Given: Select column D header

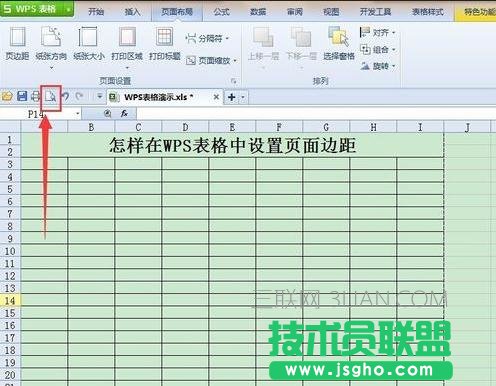Looking at the screenshot, I should pos(185,127).
